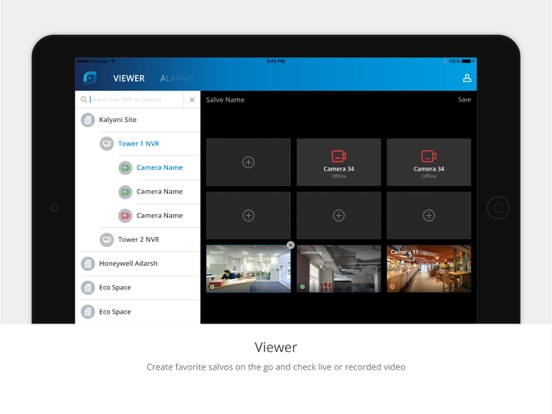Image resolution: width=552 pixels, height=414 pixels.
Task: Click the red status dot on Camera 11 tile
Action: (x=393, y=287)
